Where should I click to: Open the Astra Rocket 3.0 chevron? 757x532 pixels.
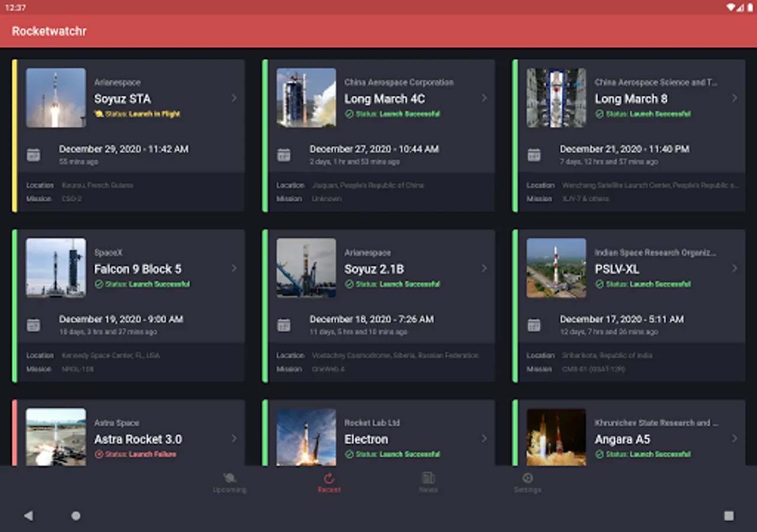[x=234, y=439]
